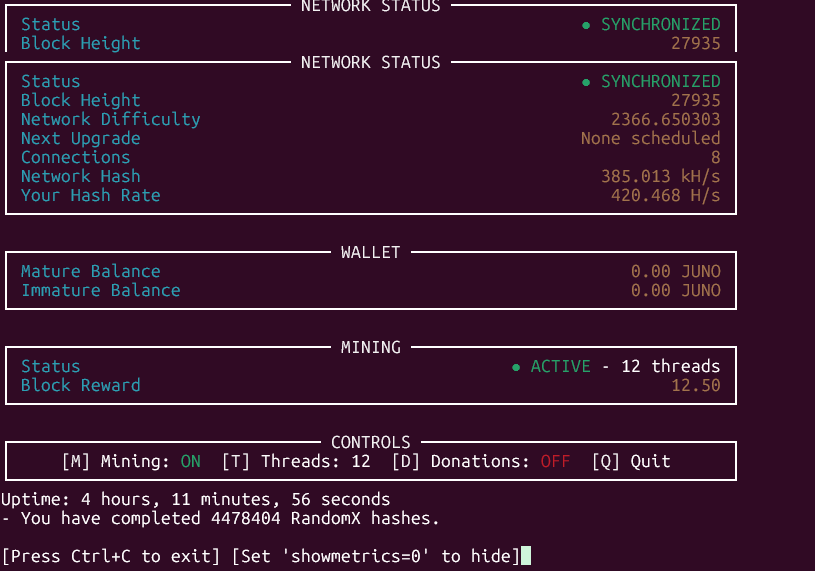
Task: Select the completed 4478404 RandomX hashes line
Action: [220, 519]
